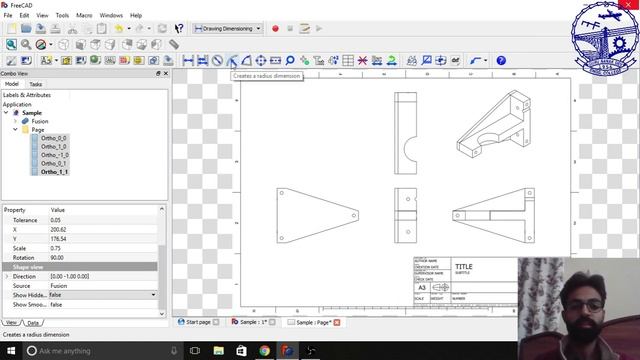The image size is (640, 360).
Task: Click the Paste clipboard icon
Action: click(102, 29)
